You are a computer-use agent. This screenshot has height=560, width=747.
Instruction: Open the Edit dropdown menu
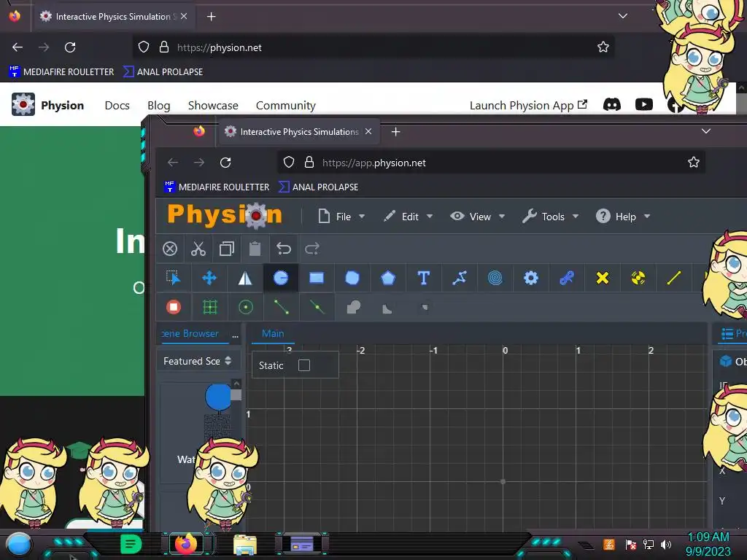409,217
